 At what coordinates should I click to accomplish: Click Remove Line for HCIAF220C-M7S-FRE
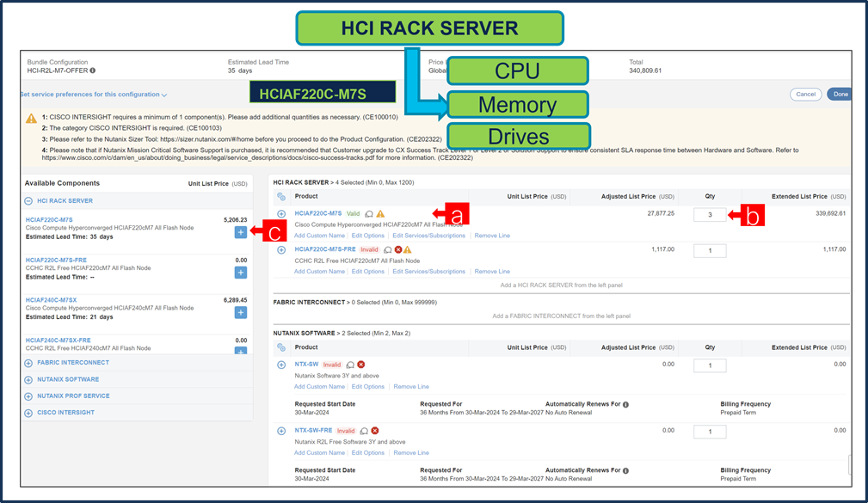click(x=492, y=272)
